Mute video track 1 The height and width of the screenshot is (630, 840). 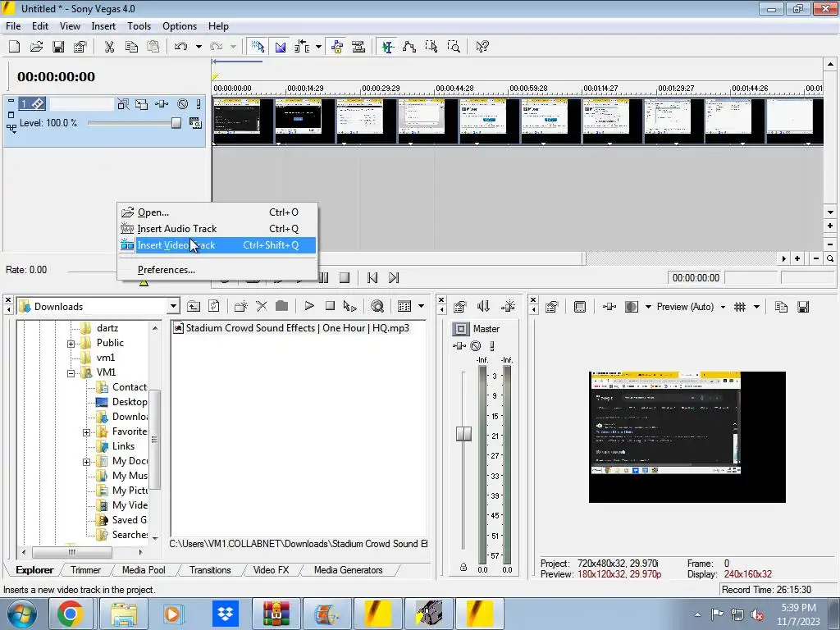click(x=183, y=104)
